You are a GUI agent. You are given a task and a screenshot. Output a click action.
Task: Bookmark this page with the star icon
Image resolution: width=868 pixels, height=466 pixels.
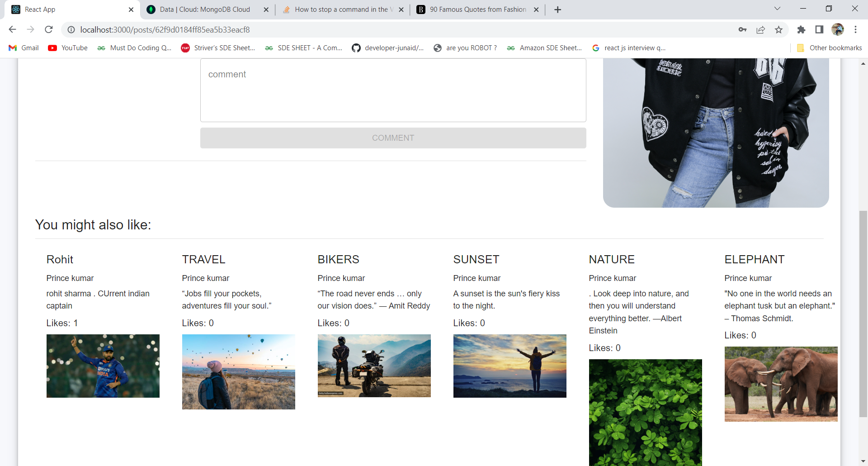778,29
